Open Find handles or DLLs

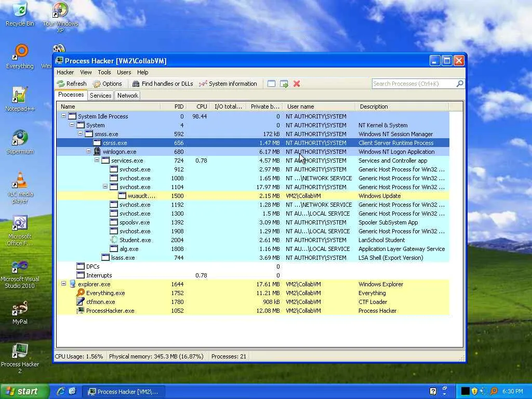[163, 84]
